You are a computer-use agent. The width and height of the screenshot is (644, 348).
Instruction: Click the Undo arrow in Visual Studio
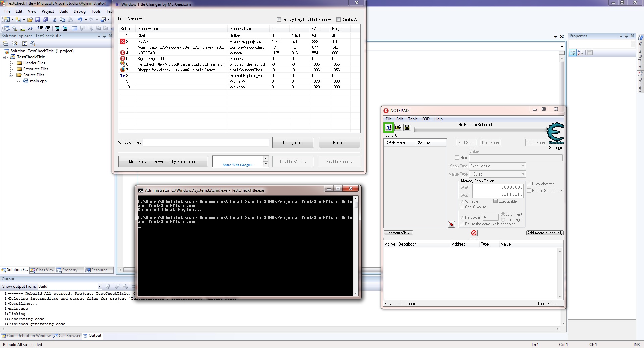[x=80, y=20]
